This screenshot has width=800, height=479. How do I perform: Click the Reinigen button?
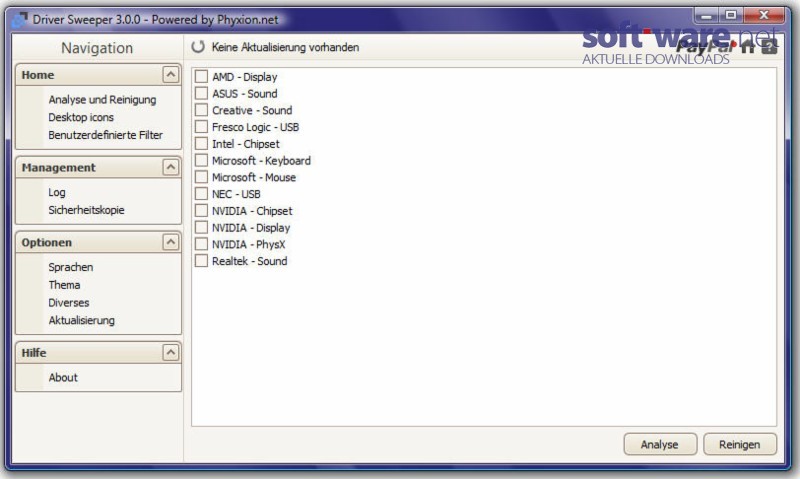740,444
